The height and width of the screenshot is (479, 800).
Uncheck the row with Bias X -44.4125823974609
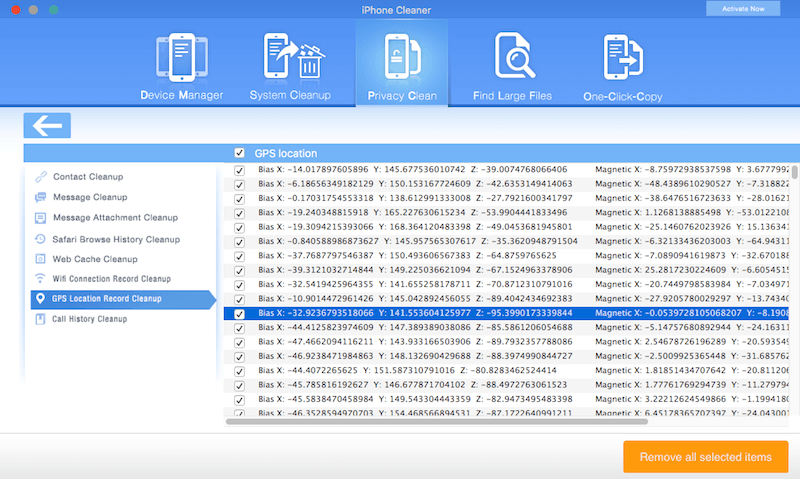click(239, 328)
